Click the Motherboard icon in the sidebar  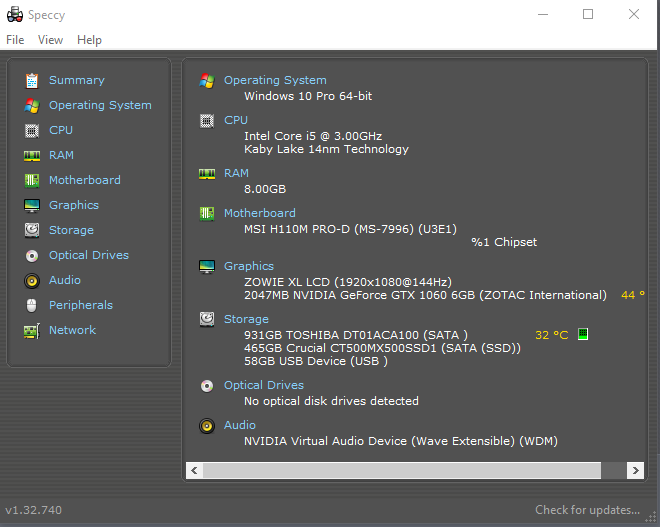point(32,181)
